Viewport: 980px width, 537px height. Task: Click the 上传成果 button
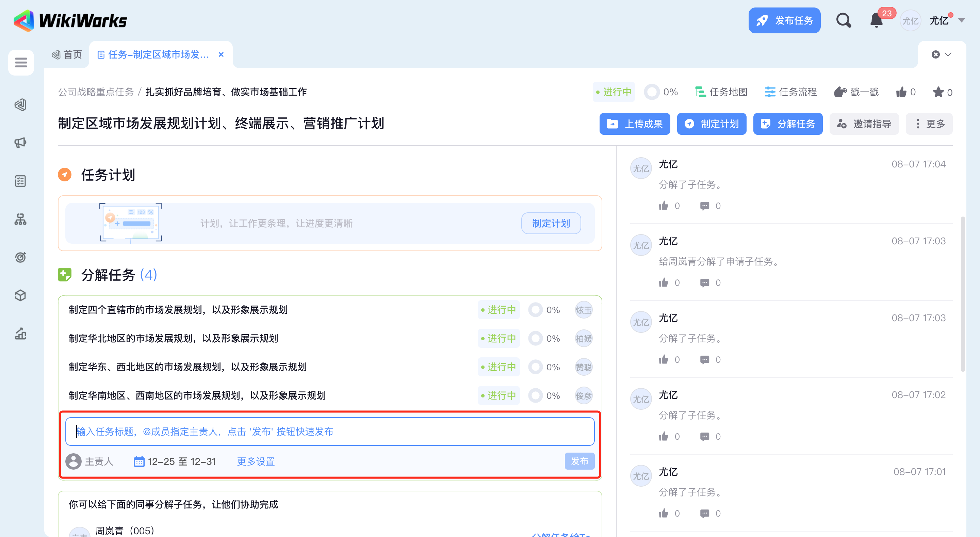coord(635,124)
